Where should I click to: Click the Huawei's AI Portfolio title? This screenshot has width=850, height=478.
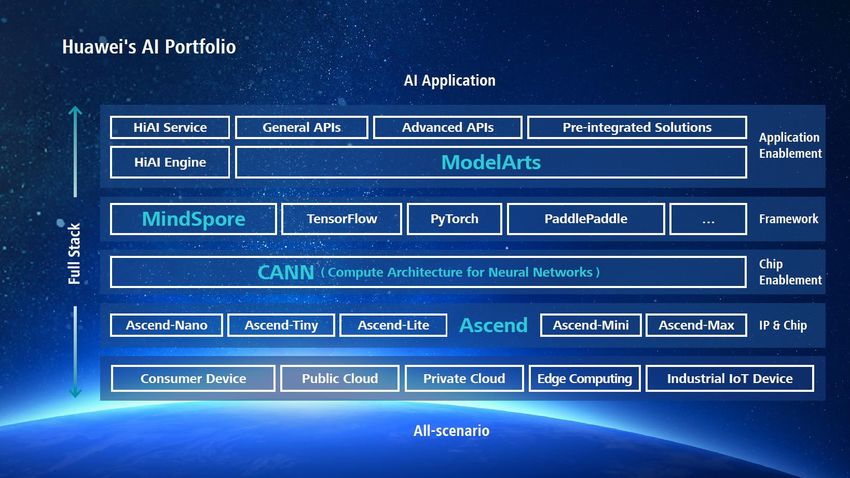[149, 47]
